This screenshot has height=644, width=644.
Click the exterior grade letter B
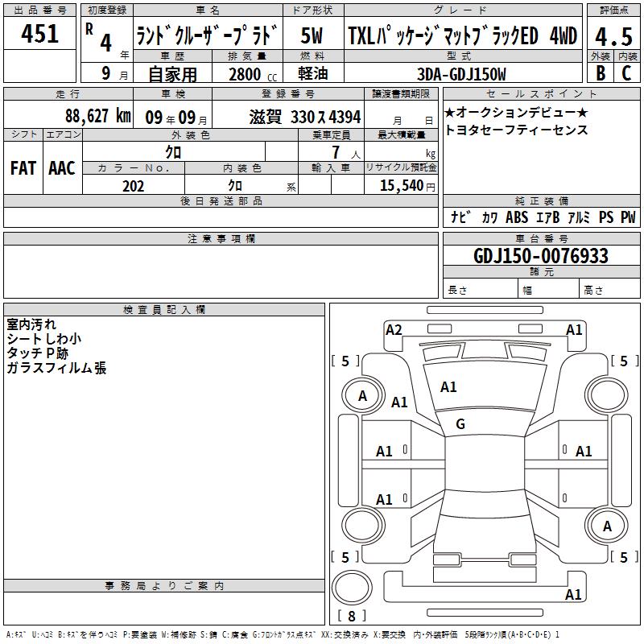click(601, 73)
